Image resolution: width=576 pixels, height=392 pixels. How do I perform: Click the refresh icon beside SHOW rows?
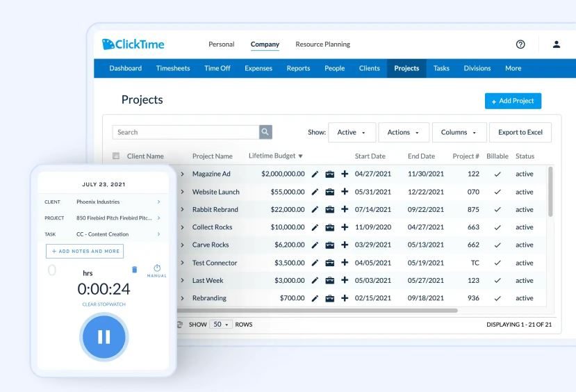180,325
